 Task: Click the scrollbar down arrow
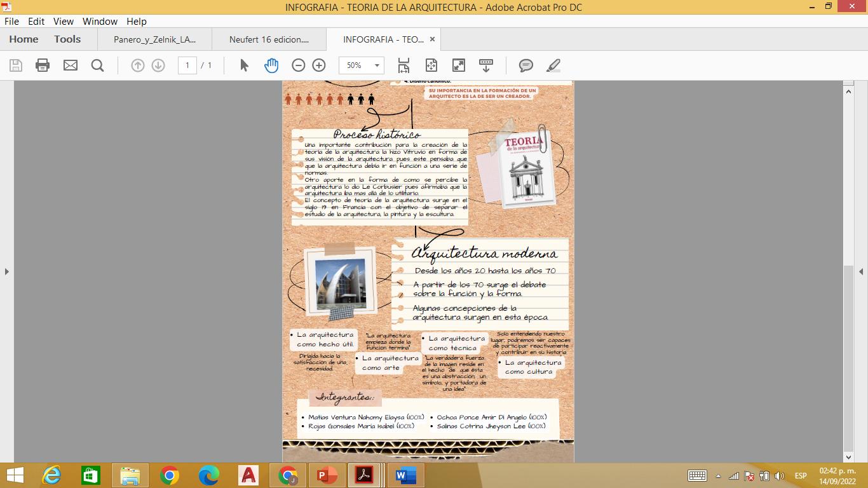pyautogui.click(x=848, y=456)
